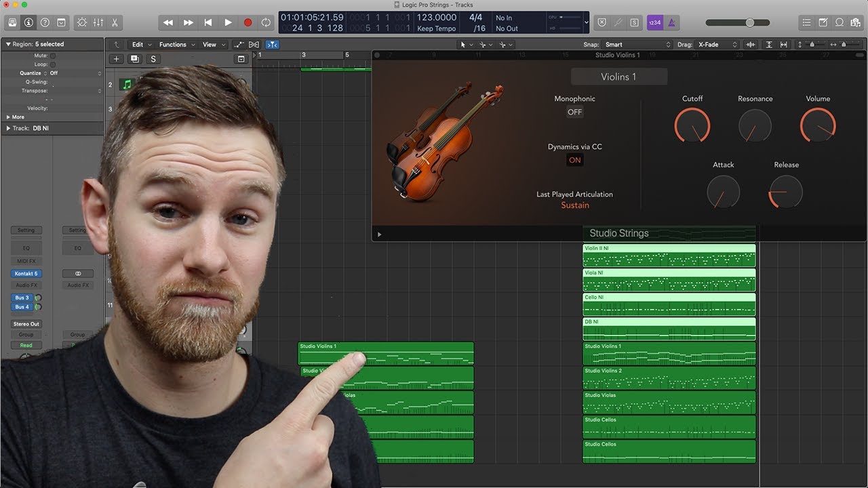The height and width of the screenshot is (488, 868).
Task: Open the Loop Browser icon
Action: point(840,22)
